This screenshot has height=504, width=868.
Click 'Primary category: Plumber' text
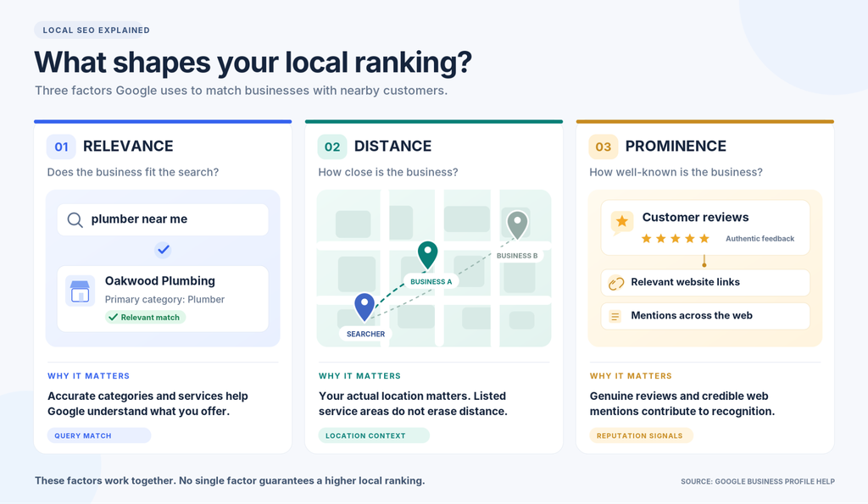tap(165, 299)
